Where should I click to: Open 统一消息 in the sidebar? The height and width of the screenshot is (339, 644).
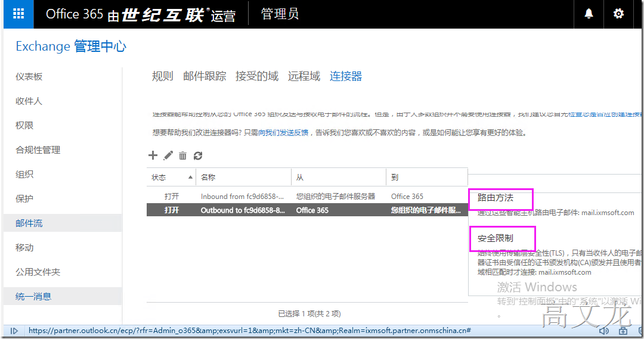tap(63, 296)
